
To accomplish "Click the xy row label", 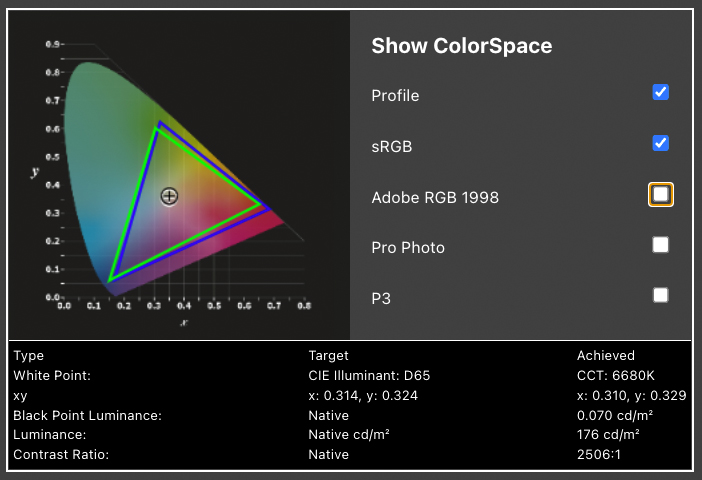I will (x=20, y=396).
